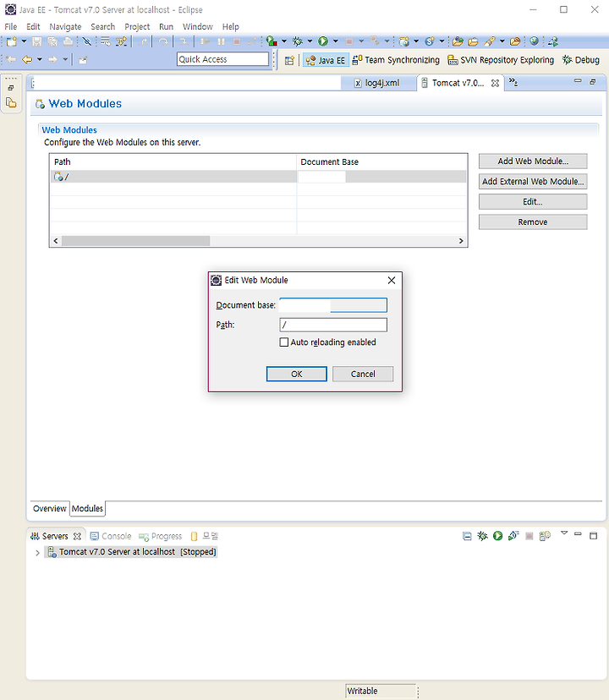609x700 pixels.
Task: Confirm the dialog with OK
Action: pyautogui.click(x=297, y=375)
